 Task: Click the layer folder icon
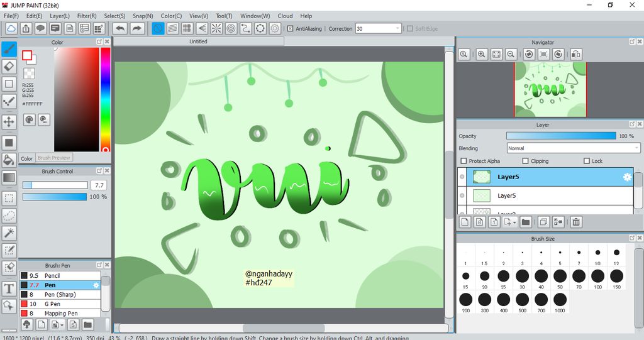[525, 222]
